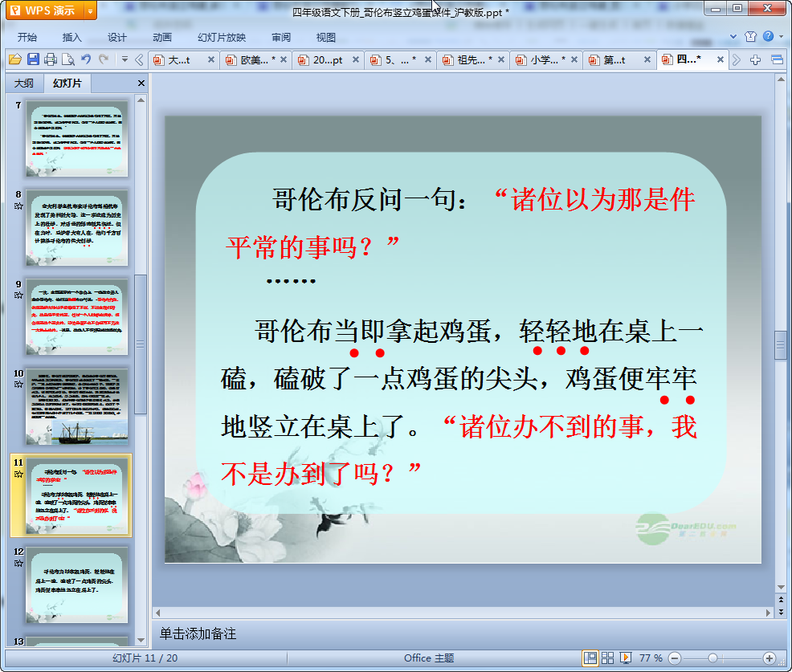Open the 动画 ribbon tab
Image resolution: width=792 pixels, height=672 pixels.
[x=162, y=38]
